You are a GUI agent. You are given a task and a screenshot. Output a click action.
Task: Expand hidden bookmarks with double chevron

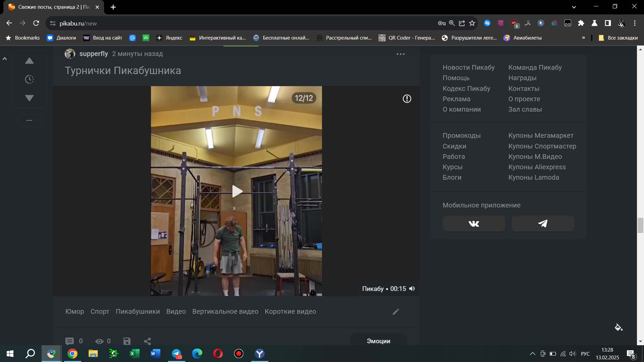[584, 38]
